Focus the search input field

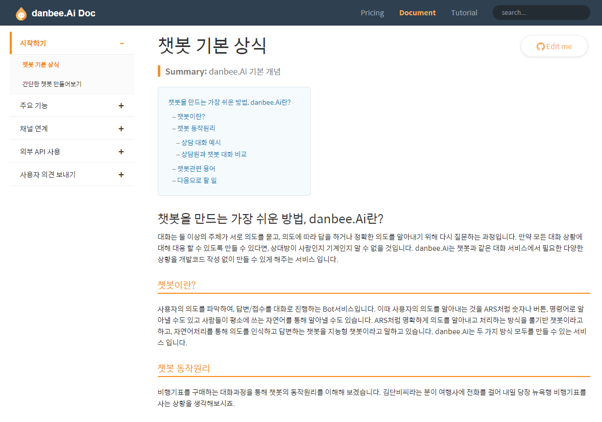click(541, 13)
